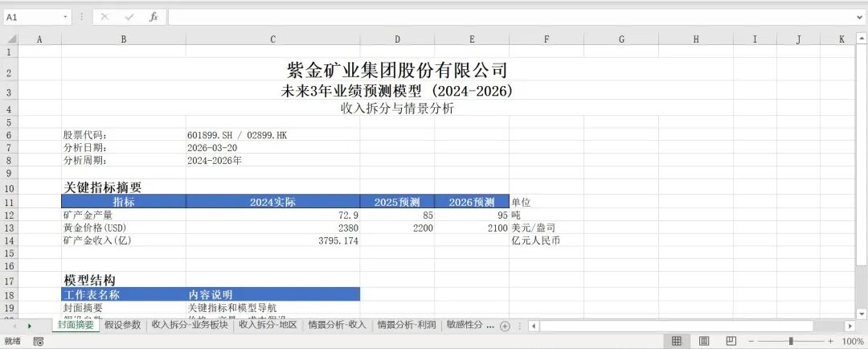Click the vertical scrollbar down arrow
Screen dimensions: 868x349
pos(862,314)
